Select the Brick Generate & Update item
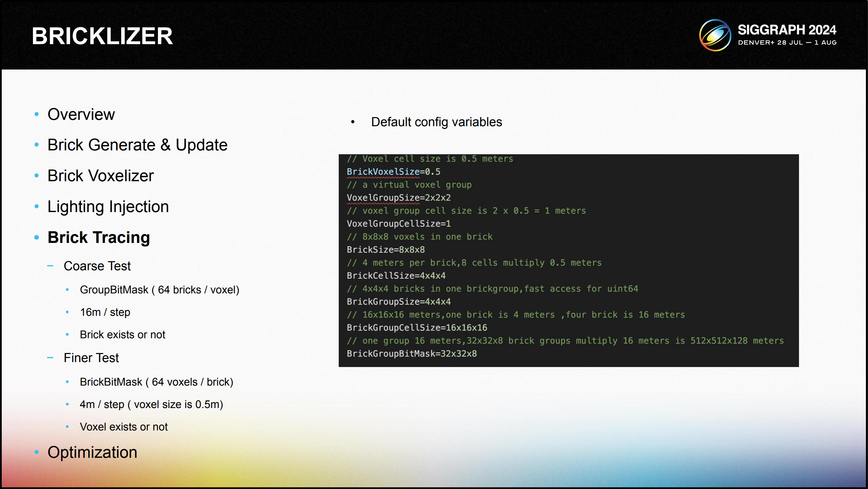Screen dimensions: 868x489 (x=137, y=145)
